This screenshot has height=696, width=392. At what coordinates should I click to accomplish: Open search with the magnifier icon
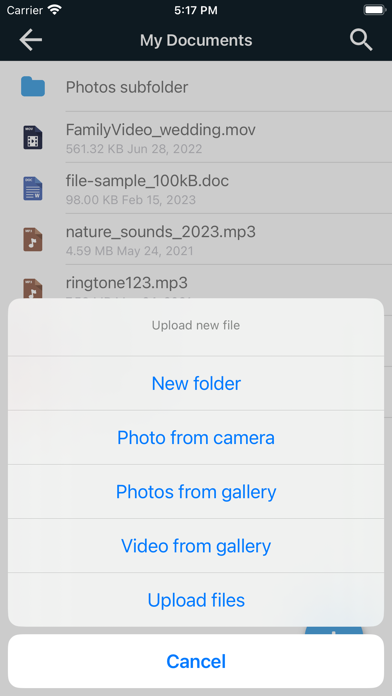pyautogui.click(x=361, y=40)
